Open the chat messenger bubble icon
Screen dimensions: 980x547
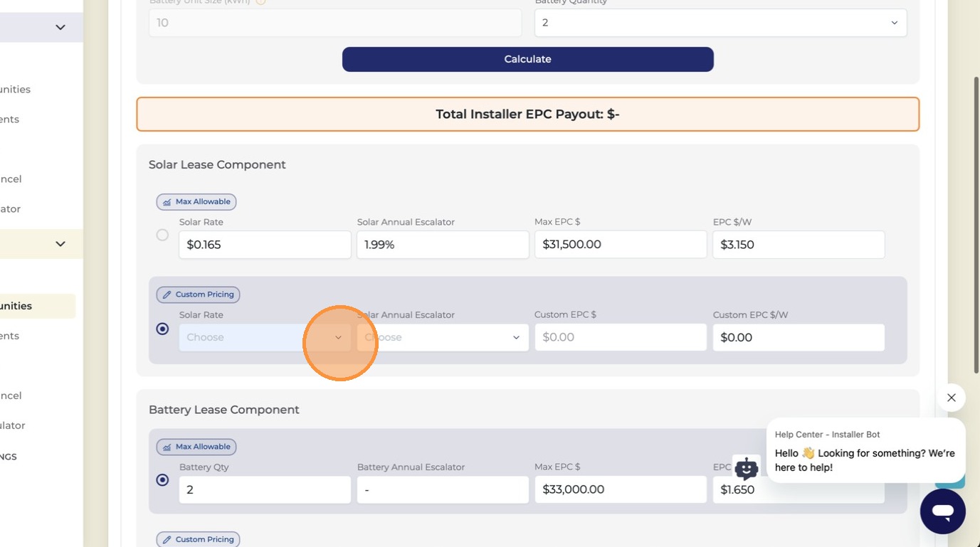pos(942,511)
